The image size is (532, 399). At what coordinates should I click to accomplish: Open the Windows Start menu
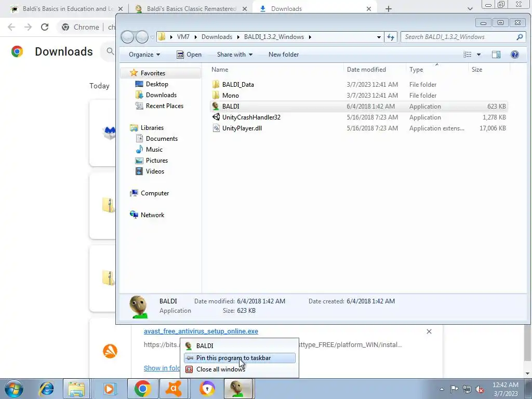coord(14,389)
